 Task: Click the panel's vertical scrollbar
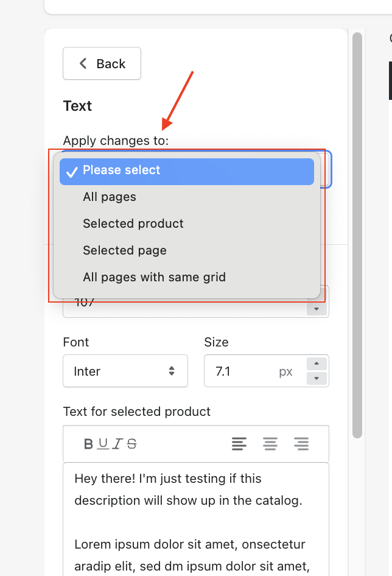[357, 231]
